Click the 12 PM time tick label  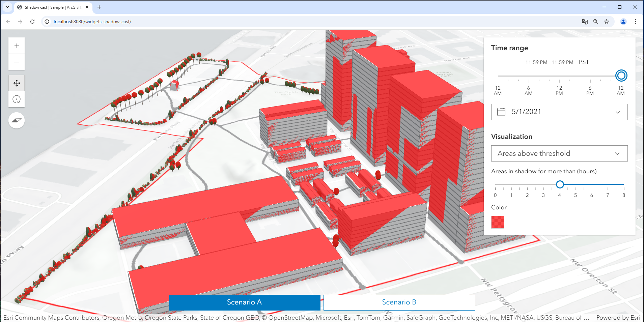tap(559, 91)
